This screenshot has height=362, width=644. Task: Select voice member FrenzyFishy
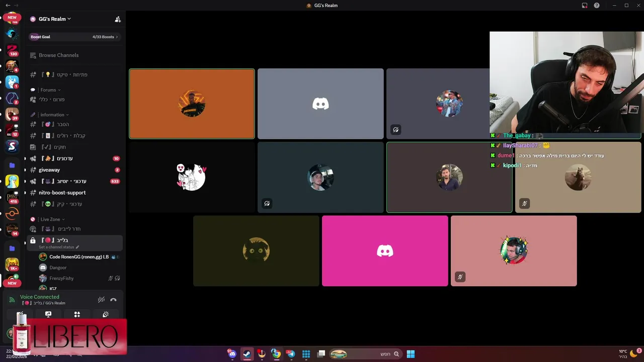point(79,278)
